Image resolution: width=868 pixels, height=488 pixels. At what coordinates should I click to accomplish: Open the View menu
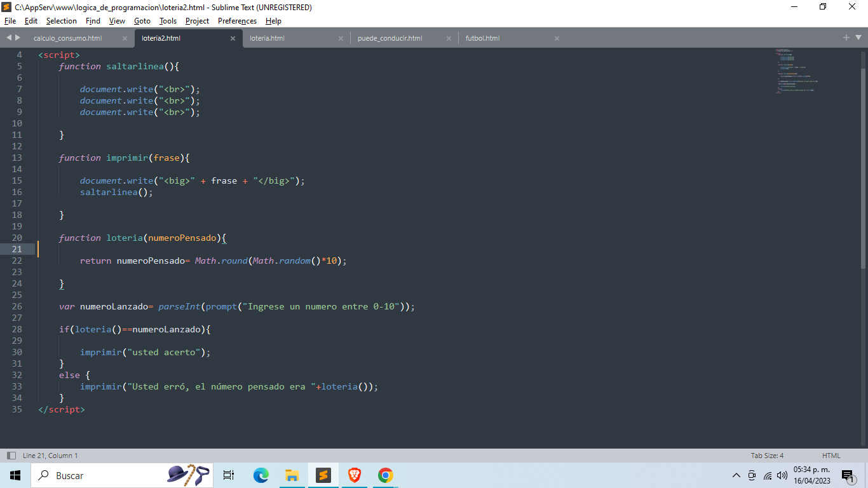pos(118,21)
